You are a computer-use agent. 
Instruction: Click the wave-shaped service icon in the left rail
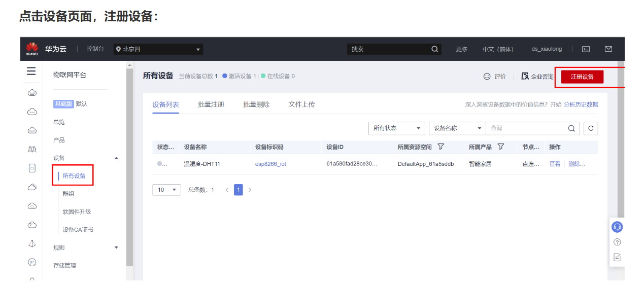click(31, 149)
